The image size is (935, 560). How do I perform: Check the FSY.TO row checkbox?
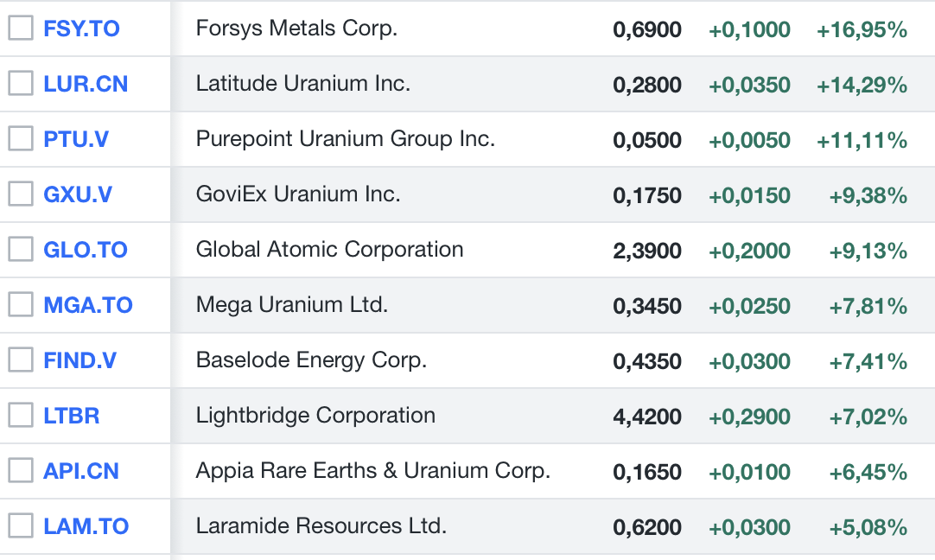pos(20,29)
